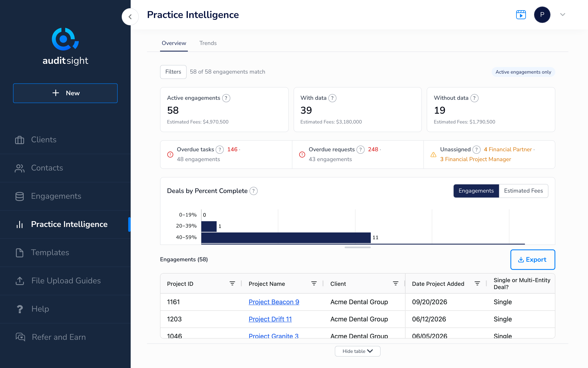Open Engagements from the sidebar
This screenshot has height=368, width=588.
65,196
